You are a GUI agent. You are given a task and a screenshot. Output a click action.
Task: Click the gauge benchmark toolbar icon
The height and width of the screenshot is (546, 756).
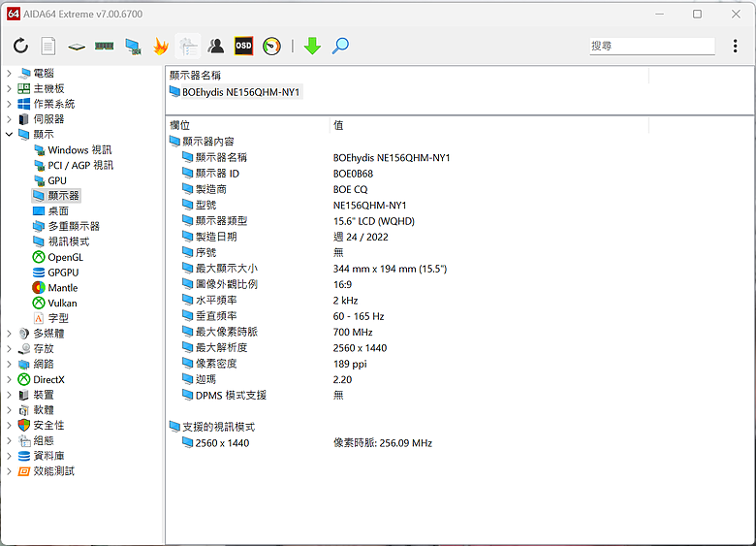(271, 47)
